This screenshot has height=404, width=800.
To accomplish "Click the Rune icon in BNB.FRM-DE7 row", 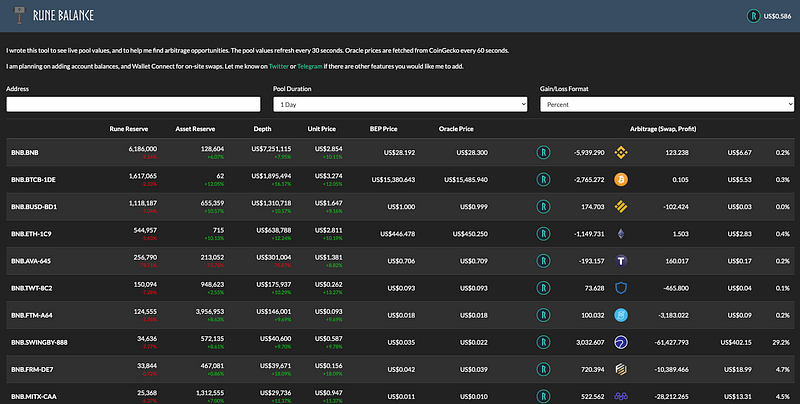I will click(x=543, y=369).
